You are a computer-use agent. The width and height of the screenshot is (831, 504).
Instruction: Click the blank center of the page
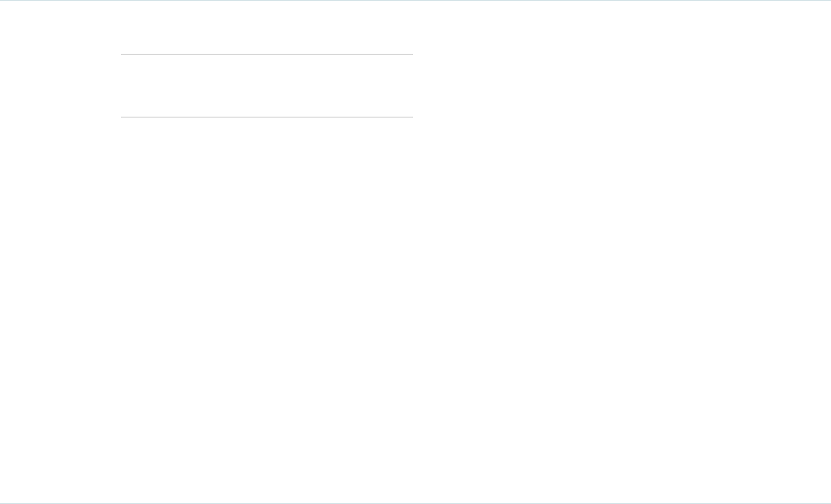click(415, 280)
